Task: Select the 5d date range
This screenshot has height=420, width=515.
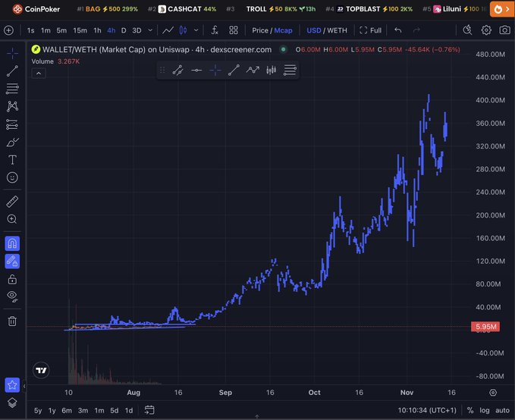Action: point(115,410)
